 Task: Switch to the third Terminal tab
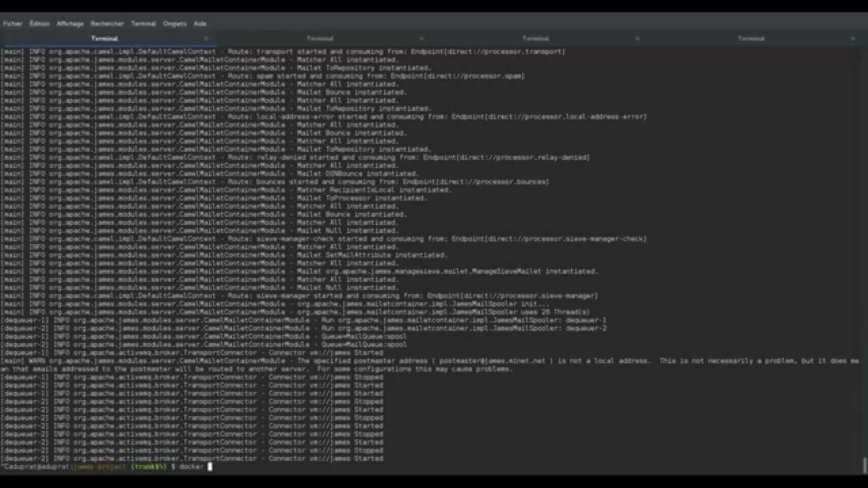coord(536,39)
